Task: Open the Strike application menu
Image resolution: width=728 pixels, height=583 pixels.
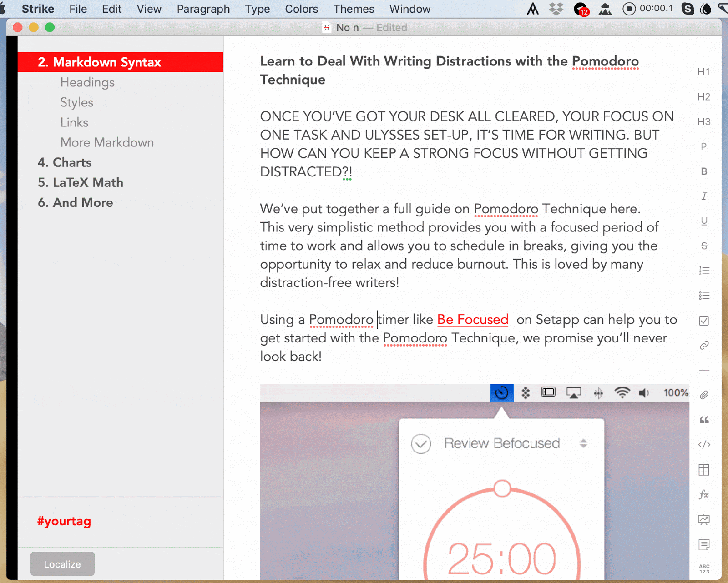Action: coord(38,9)
